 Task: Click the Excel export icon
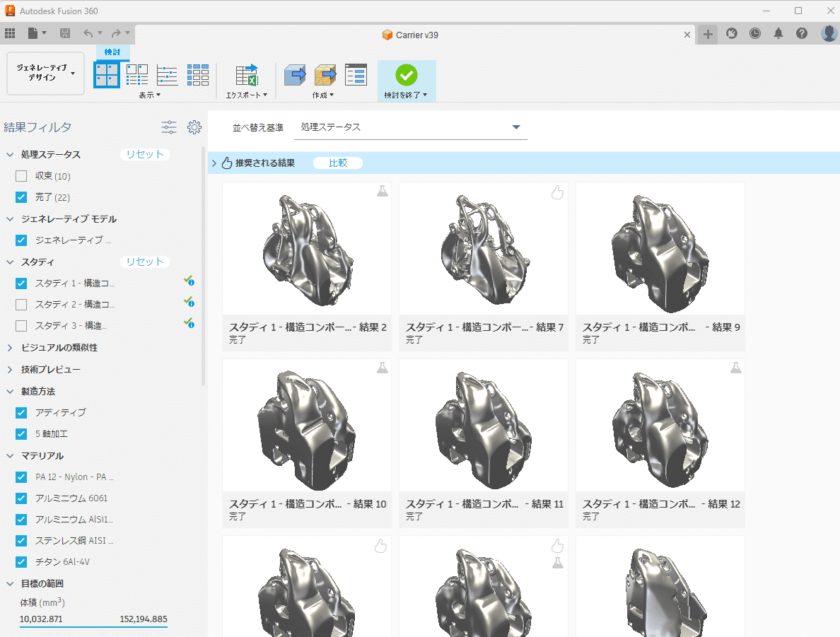247,75
